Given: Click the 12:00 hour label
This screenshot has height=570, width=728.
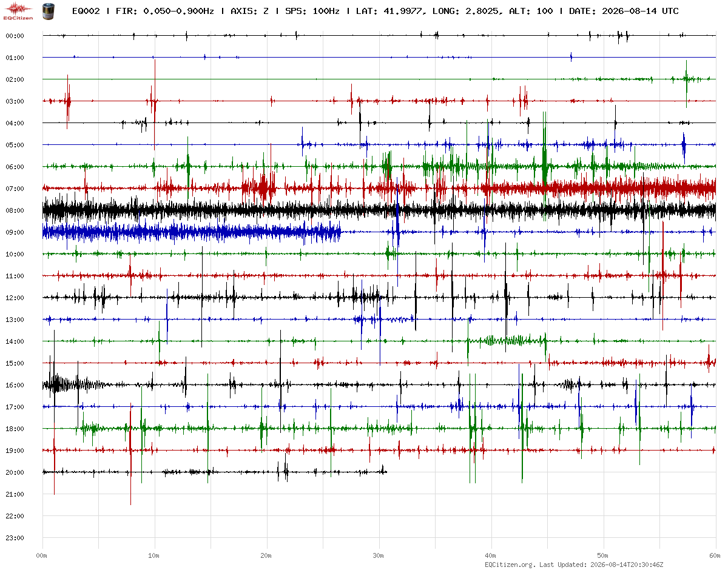Looking at the screenshot, I should (15, 298).
